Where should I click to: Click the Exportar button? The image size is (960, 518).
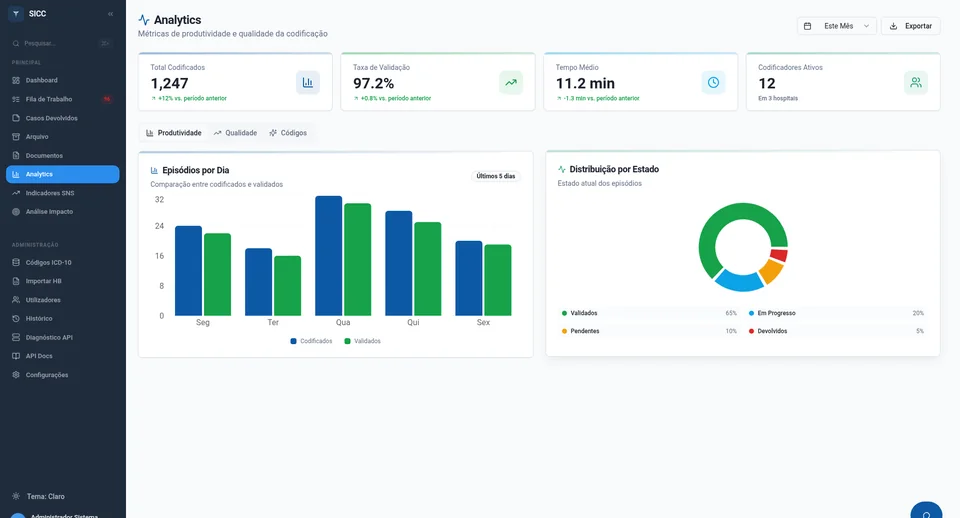pyautogui.click(x=910, y=26)
